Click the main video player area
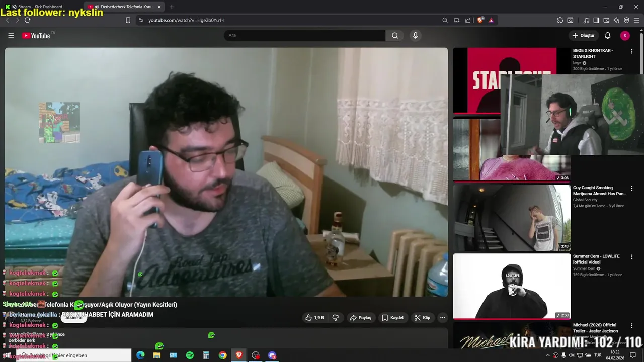Screen dimensions: 644x362 [x=226, y=172]
